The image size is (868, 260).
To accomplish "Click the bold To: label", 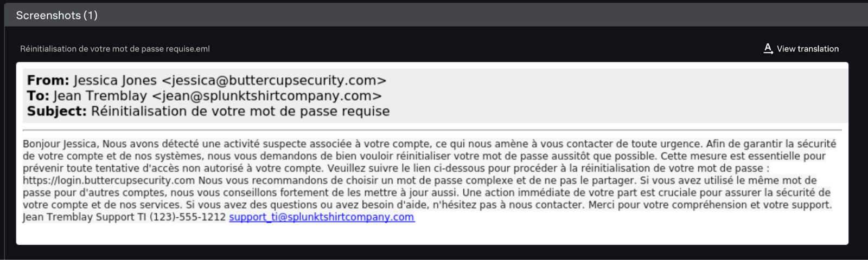I will click(x=38, y=96).
